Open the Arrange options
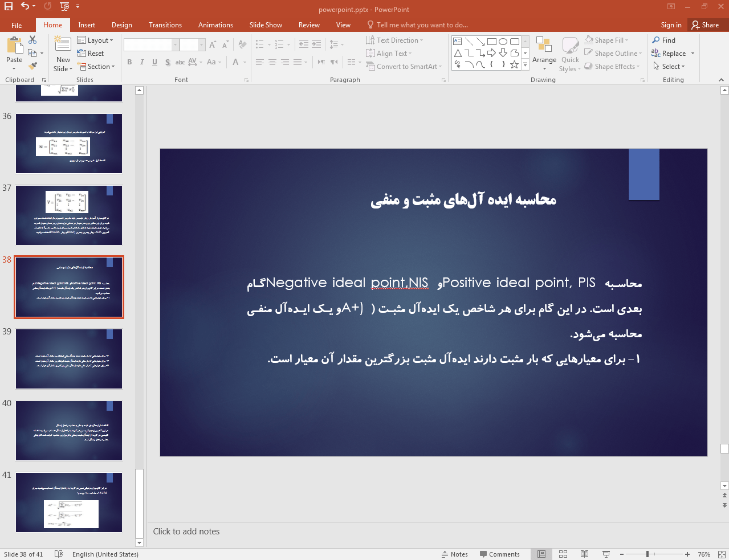 tap(544, 54)
